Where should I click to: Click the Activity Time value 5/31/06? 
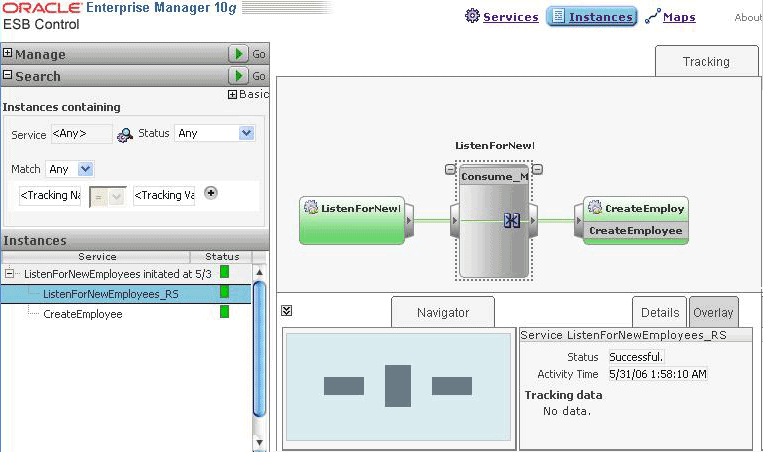(x=657, y=374)
